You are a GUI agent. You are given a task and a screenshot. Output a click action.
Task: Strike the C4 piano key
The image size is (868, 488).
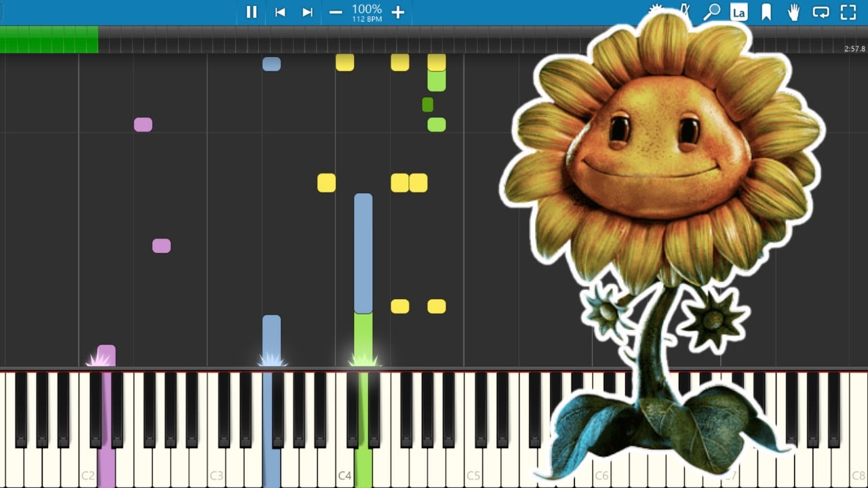[x=344, y=468]
